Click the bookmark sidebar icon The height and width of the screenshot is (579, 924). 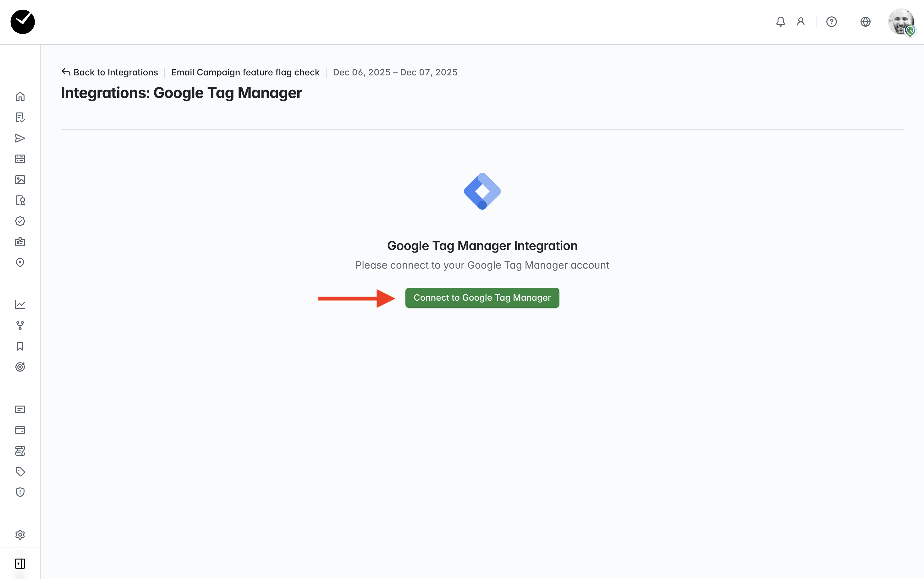point(20,346)
